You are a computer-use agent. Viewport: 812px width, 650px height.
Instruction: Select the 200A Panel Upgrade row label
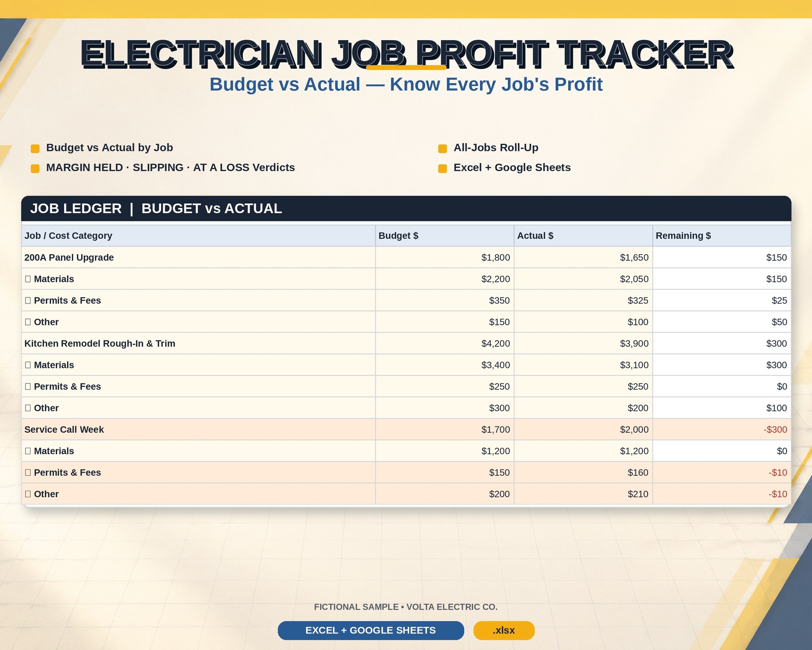[69, 258]
